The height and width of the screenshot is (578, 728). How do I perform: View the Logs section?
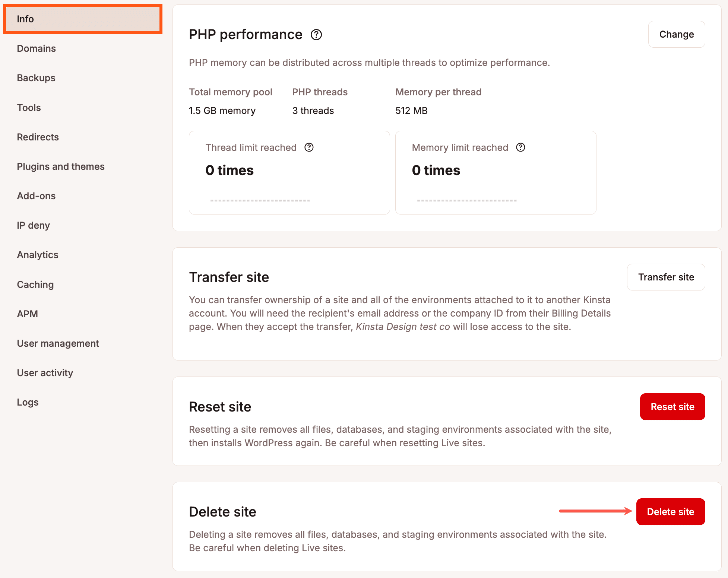28,402
